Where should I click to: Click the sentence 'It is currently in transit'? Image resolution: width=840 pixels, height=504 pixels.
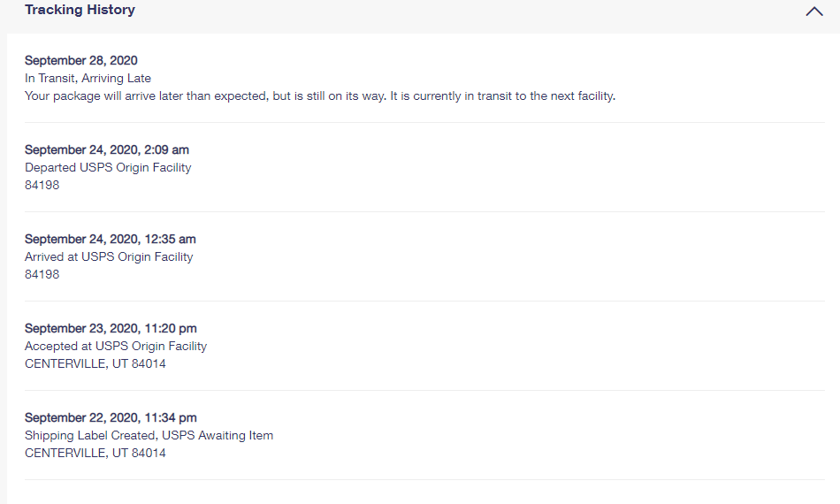[502, 96]
